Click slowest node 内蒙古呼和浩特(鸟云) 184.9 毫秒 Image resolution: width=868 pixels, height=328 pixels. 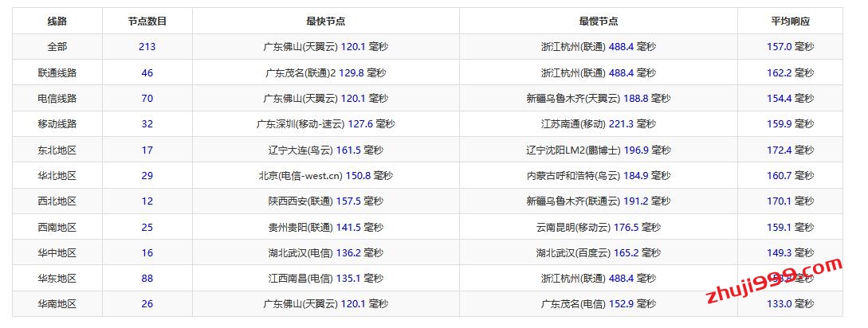tap(599, 176)
